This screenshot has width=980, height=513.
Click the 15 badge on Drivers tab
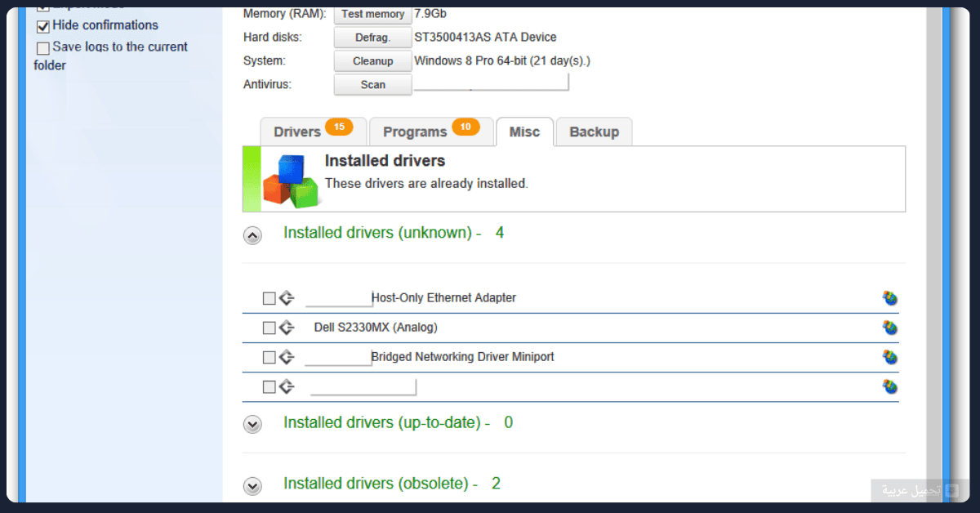pos(338,127)
